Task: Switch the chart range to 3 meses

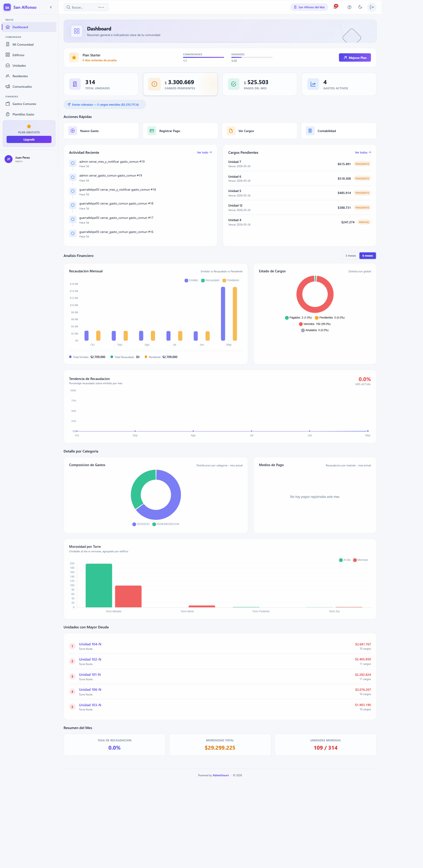Action: click(350, 256)
